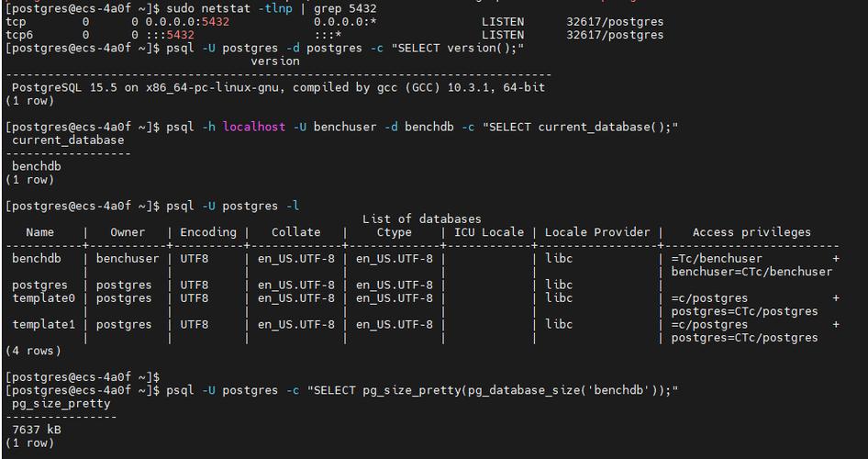The height and width of the screenshot is (459, 868).
Task: Click the '7637 kB' size result
Action: [x=37, y=431]
